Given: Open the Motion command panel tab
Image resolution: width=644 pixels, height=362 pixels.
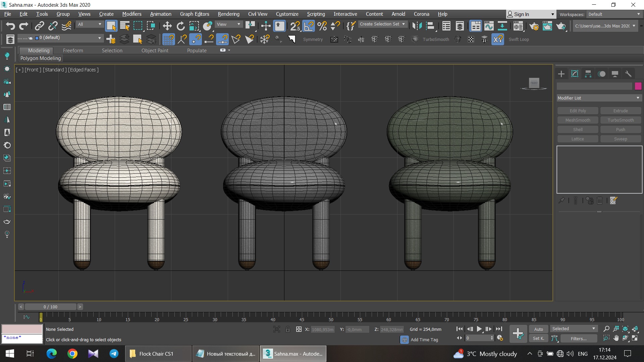Looking at the screenshot, I should [x=602, y=74].
